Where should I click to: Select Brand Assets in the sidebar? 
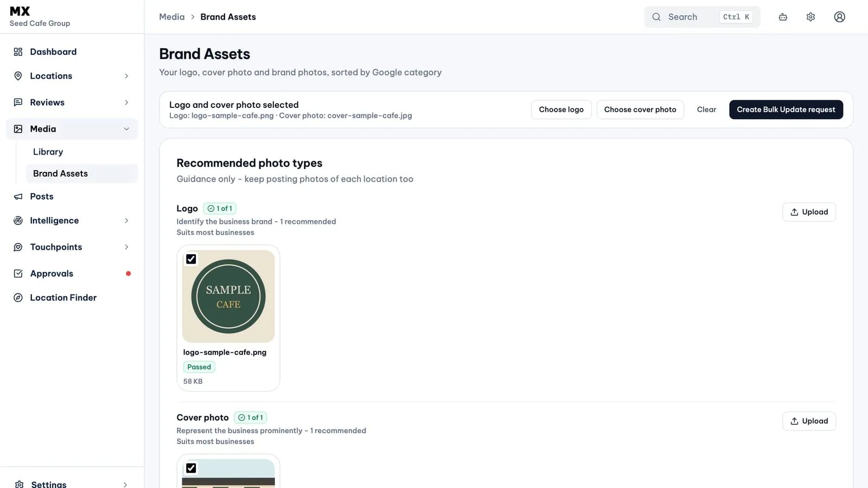[x=82, y=174]
